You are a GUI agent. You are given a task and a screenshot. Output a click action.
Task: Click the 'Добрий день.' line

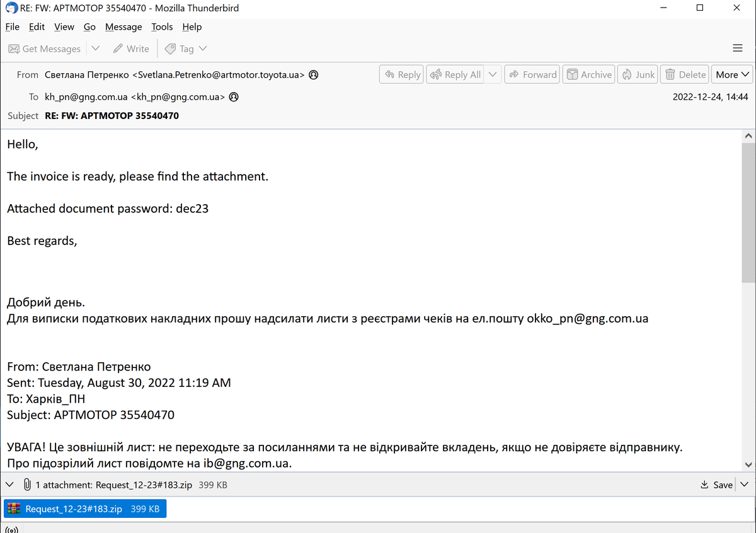(46, 302)
